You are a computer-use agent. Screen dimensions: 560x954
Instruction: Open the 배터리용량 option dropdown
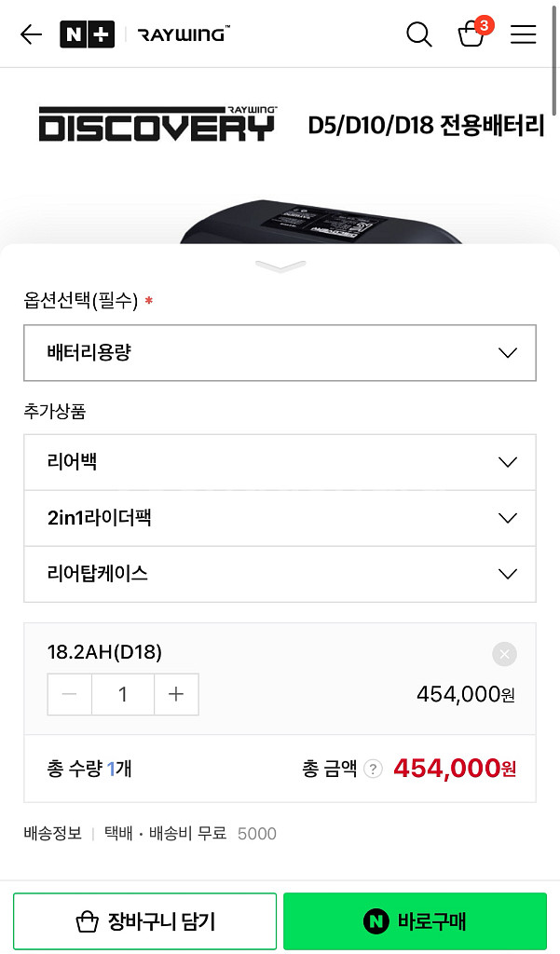pos(280,352)
